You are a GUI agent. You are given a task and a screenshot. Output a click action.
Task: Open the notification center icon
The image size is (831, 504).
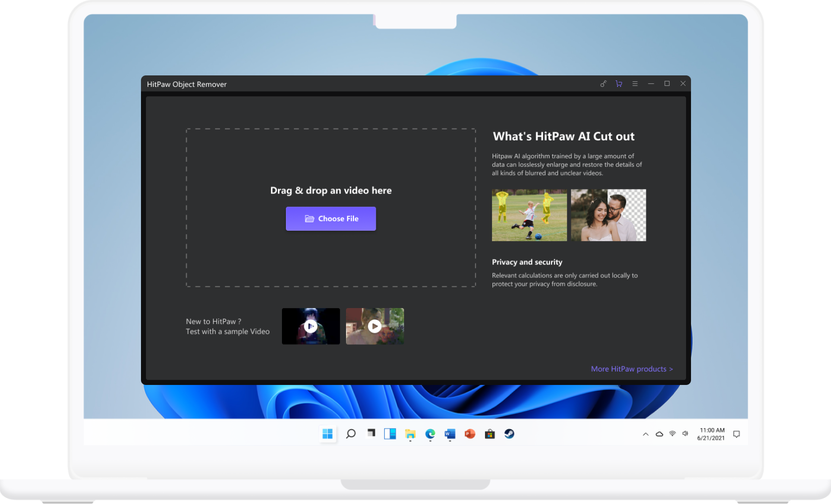point(737,434)
